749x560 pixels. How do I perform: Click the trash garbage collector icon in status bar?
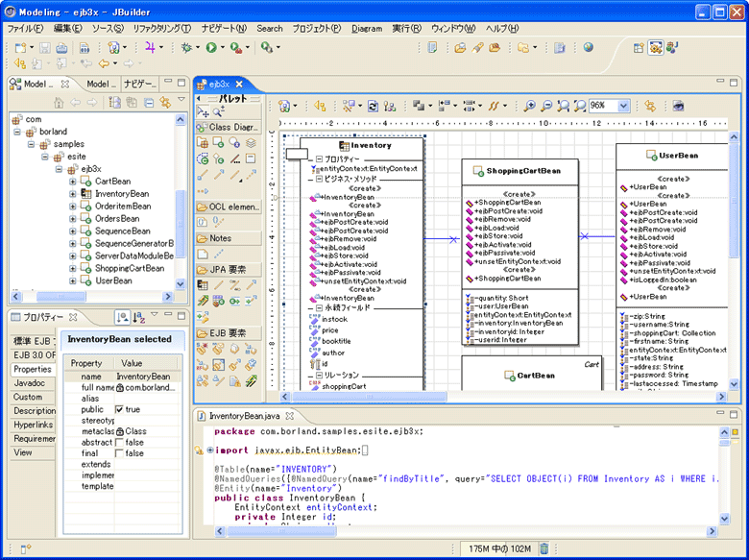(544, 548)
